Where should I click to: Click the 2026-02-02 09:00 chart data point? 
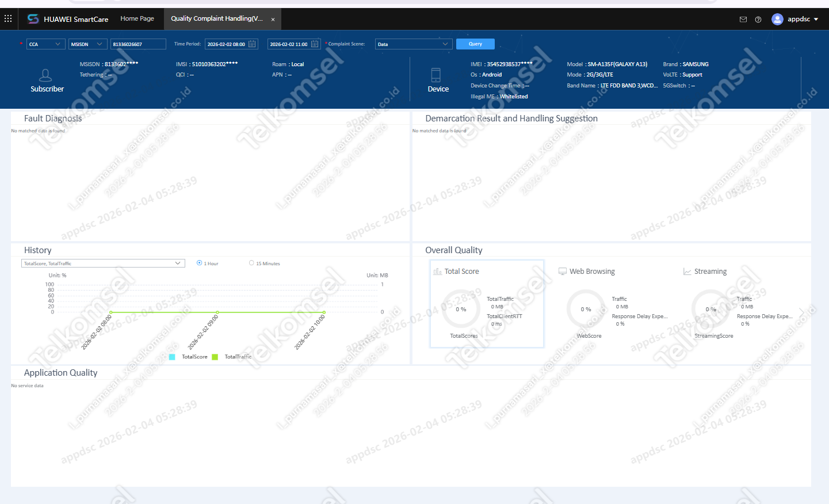click(x=217, y=312)
